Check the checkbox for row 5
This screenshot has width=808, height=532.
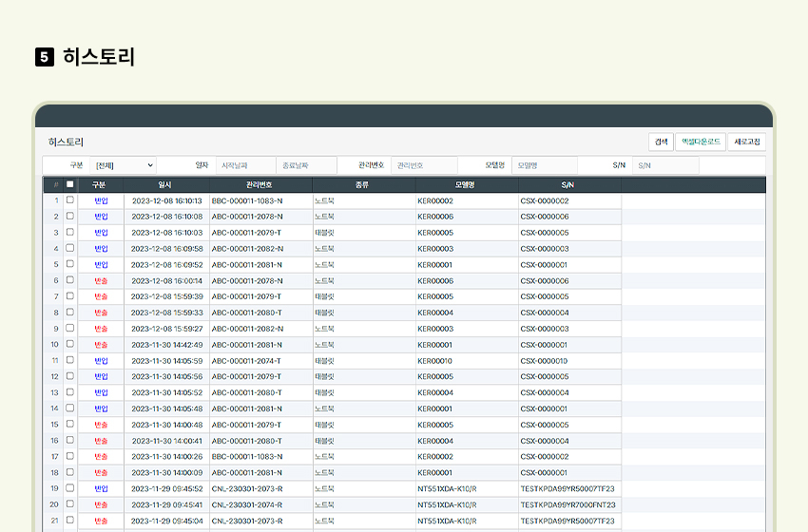tap(70, 264)
